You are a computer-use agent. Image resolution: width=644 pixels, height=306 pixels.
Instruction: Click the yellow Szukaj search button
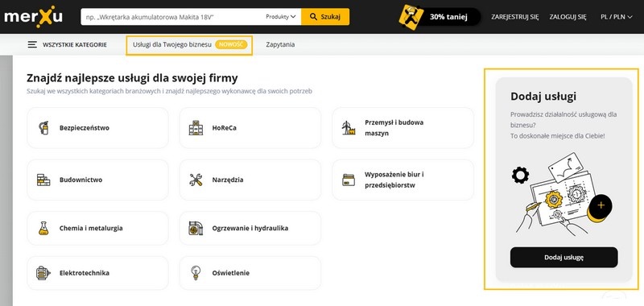point(325,17)
